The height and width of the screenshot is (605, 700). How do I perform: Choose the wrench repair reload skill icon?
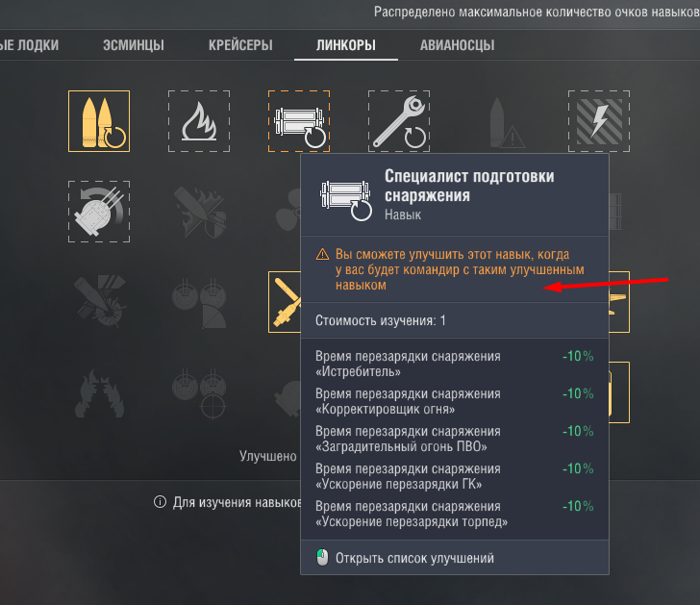[x=399, y=121]
